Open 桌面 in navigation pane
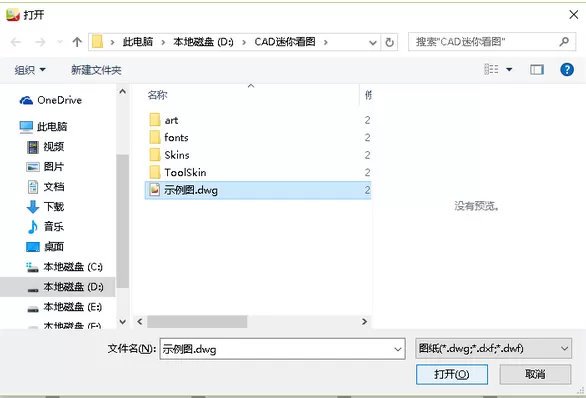Screen dimensions: 586x398 pyautogui.click(x=45, y=247)
